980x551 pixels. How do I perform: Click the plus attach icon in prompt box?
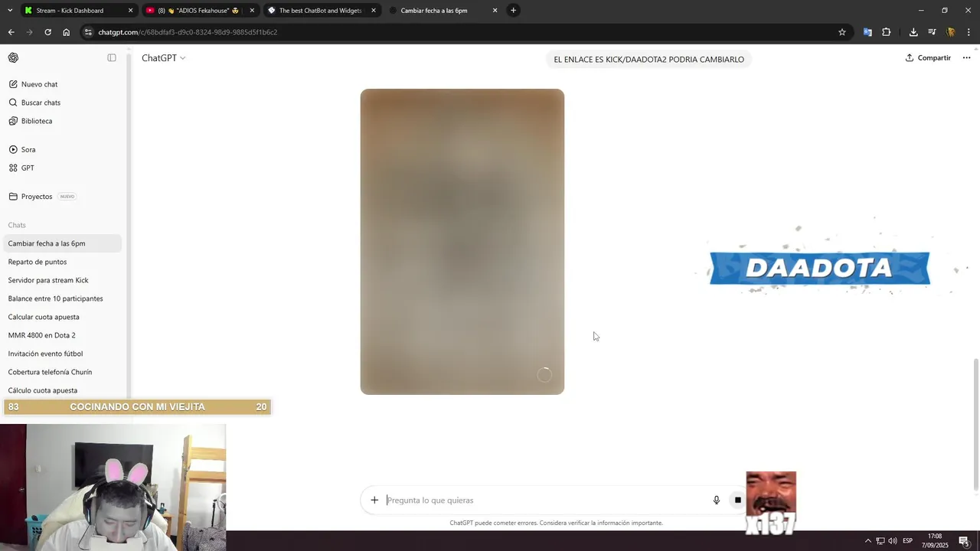click(374, 500)
